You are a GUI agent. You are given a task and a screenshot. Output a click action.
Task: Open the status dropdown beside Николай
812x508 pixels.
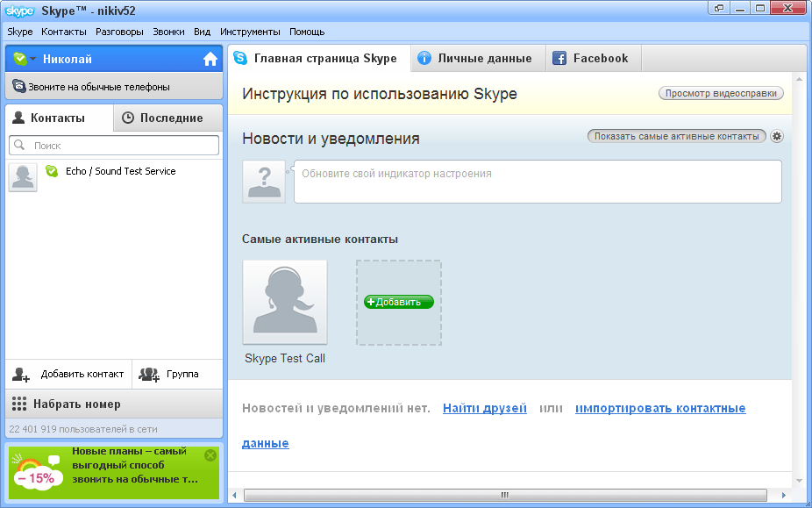tap(32, 59)
